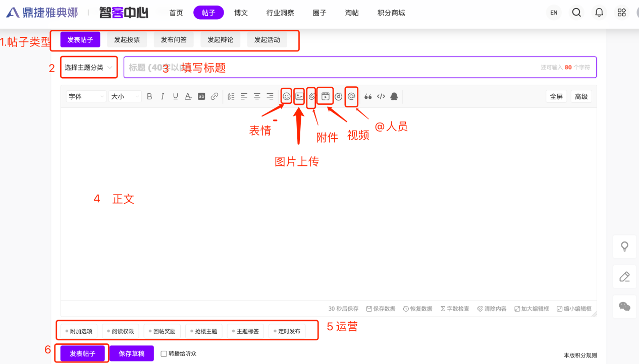The width and height of the screenshot is (639, 364).
Task: Open the 选择主题分类 dropdown
Action: 89,68
